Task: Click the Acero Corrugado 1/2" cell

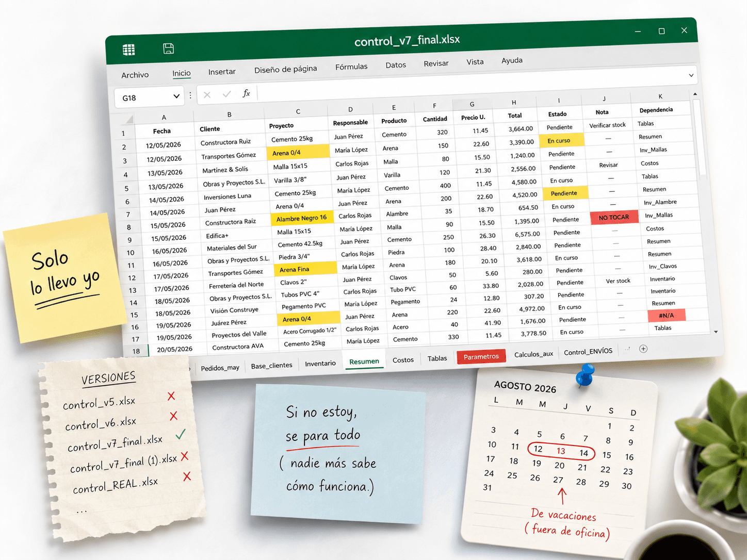Action: tap(310, 331)
